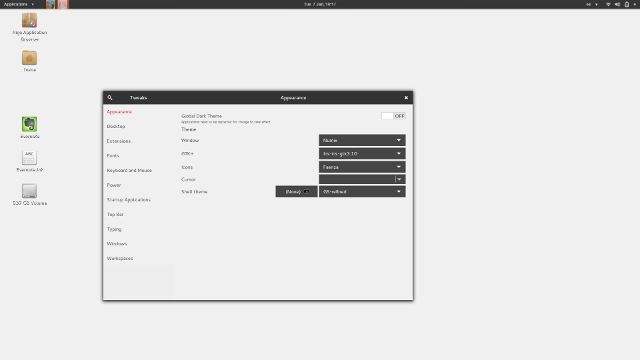The height and width of the screenshot is (360, 640).
Task: Select Workspaces in the Tweaks sidebar
Action: pos(120,259)
